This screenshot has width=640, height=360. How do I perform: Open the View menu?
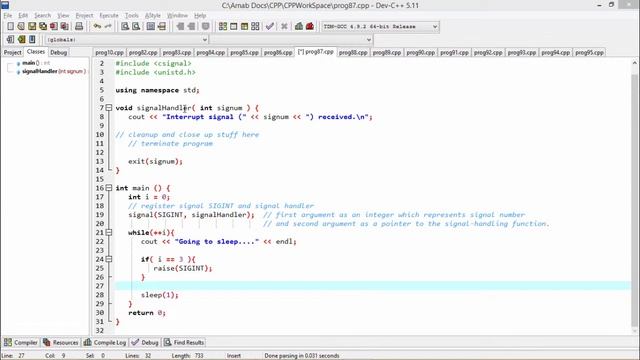(63, 16)
